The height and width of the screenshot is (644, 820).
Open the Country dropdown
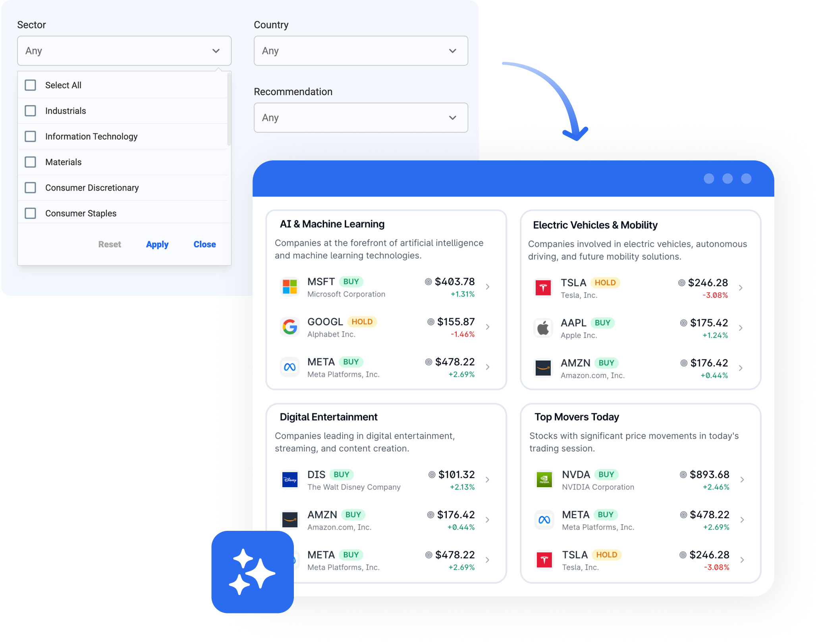click(x=361, y=51)
